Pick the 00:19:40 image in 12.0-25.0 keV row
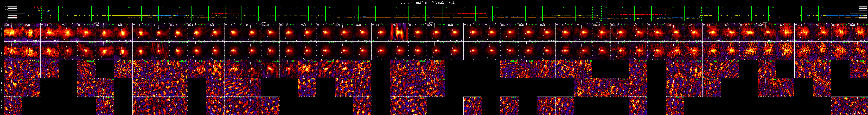Screen dimensions: 868x115 click(x=252, y=69)
